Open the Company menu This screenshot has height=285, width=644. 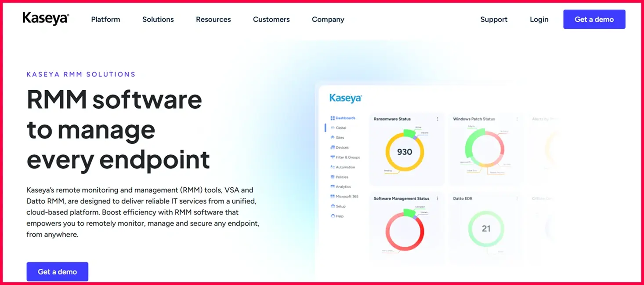pyautogui.click(x=328, y=19)
